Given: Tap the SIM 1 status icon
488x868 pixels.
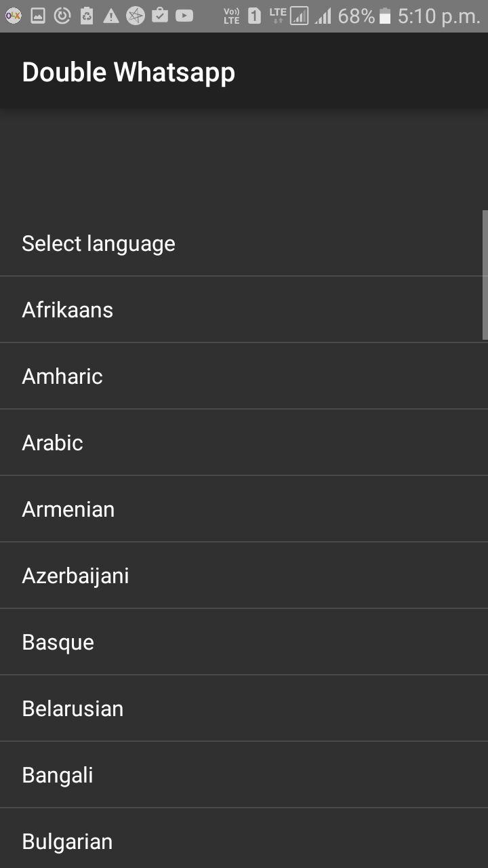Looking at the screenshot, I should (x=254, y=16).
